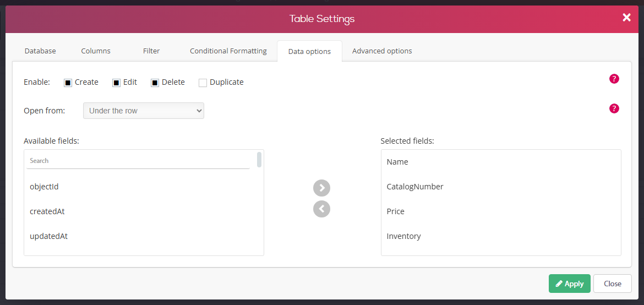Select the Data options tab
Image resolution: width=644 pixels, height=305 pixels.
(x=309, y=51)
